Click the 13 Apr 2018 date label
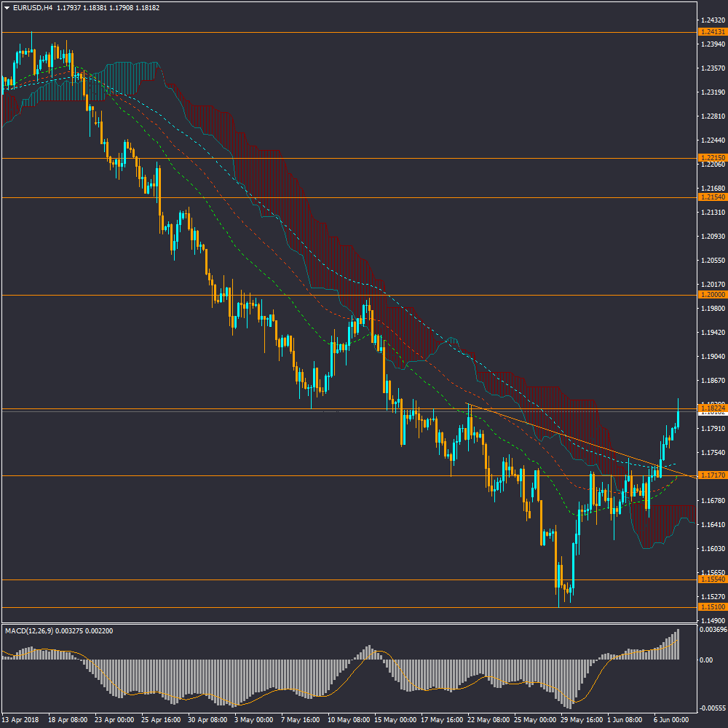 pyautogui.click(x=20, y=719)
